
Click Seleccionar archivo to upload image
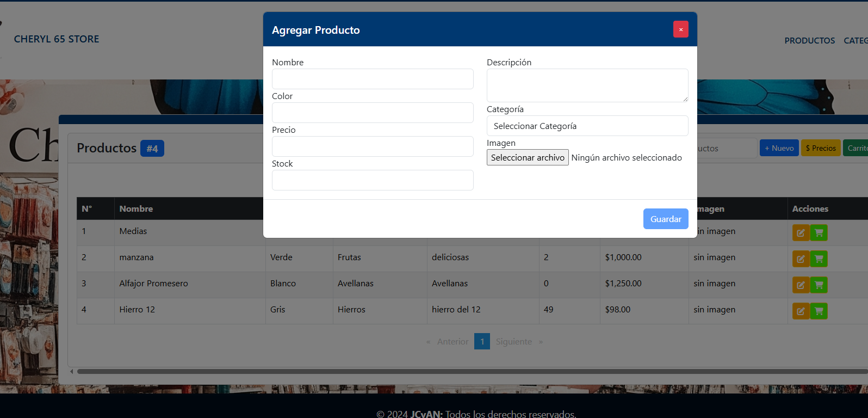tap(527, 158)
